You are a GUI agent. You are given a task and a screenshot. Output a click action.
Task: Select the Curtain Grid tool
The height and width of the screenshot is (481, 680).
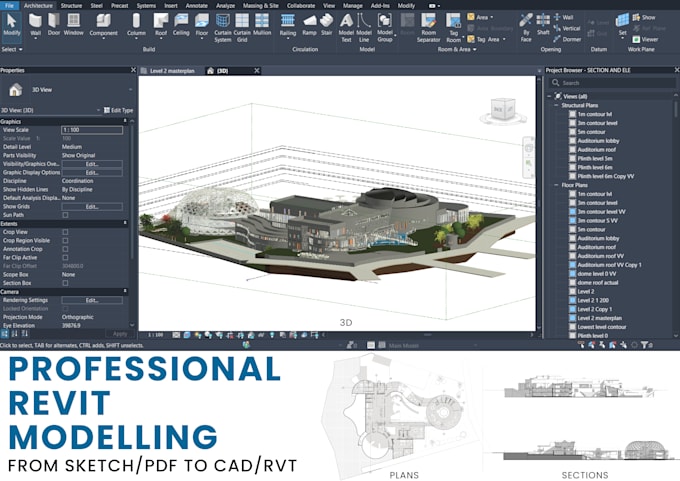tap(242, 28)
